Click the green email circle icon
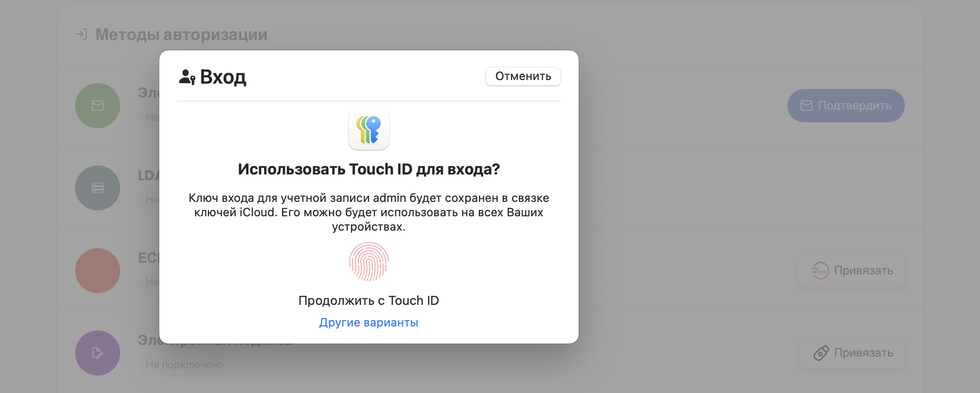Screen dimensions: 980x393 (98, 106)
